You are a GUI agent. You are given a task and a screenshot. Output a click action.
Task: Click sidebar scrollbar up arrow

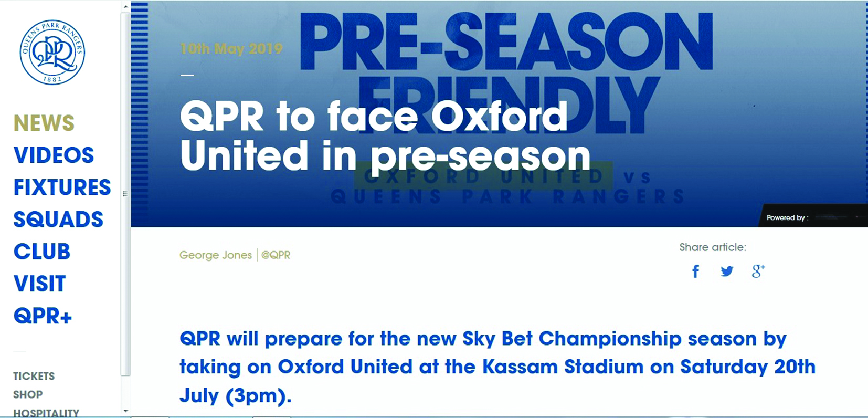pos(125,6)
